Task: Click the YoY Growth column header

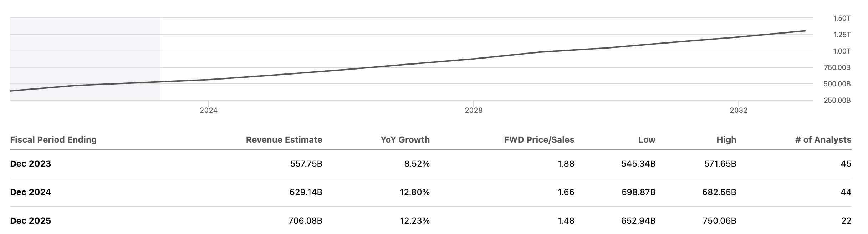Action: tap(405, 140)
